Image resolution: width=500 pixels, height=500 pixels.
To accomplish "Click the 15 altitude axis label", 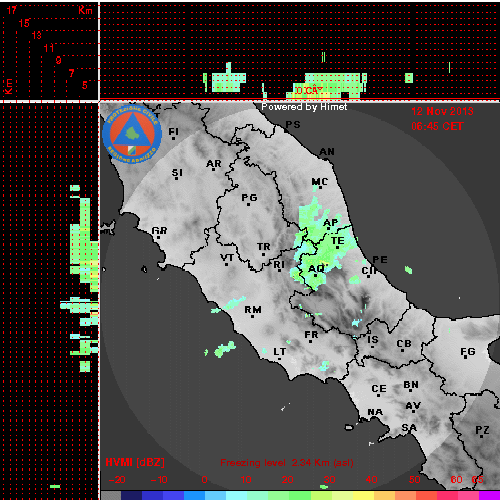I will coord(24,23).
